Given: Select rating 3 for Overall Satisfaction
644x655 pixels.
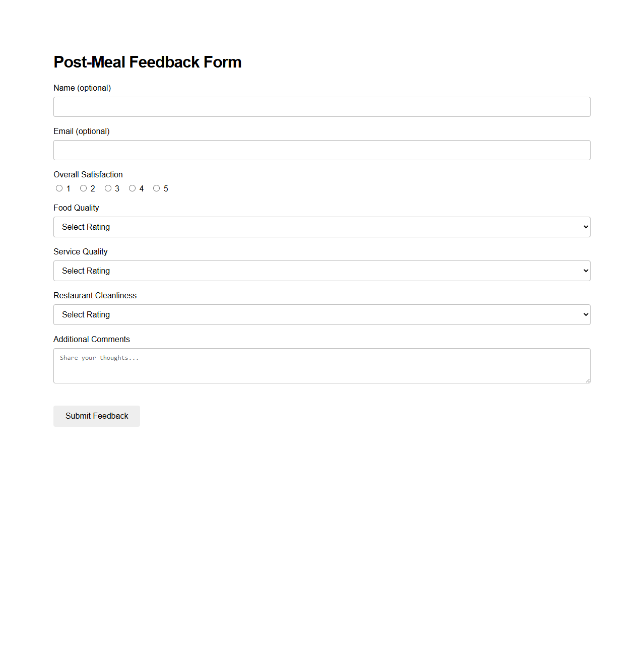Looking at the screenshot, I should pos(108,188).
